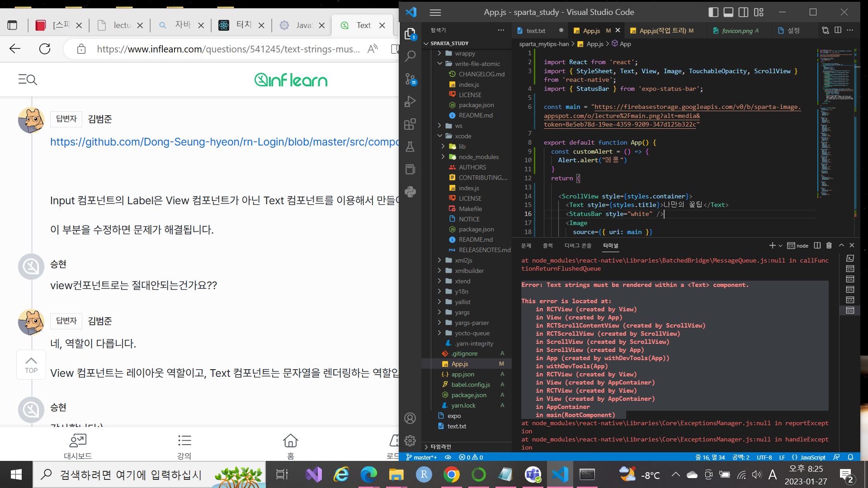Change JavaScript language mode in status bar
868x488 pixels.
tap(813, 457)
